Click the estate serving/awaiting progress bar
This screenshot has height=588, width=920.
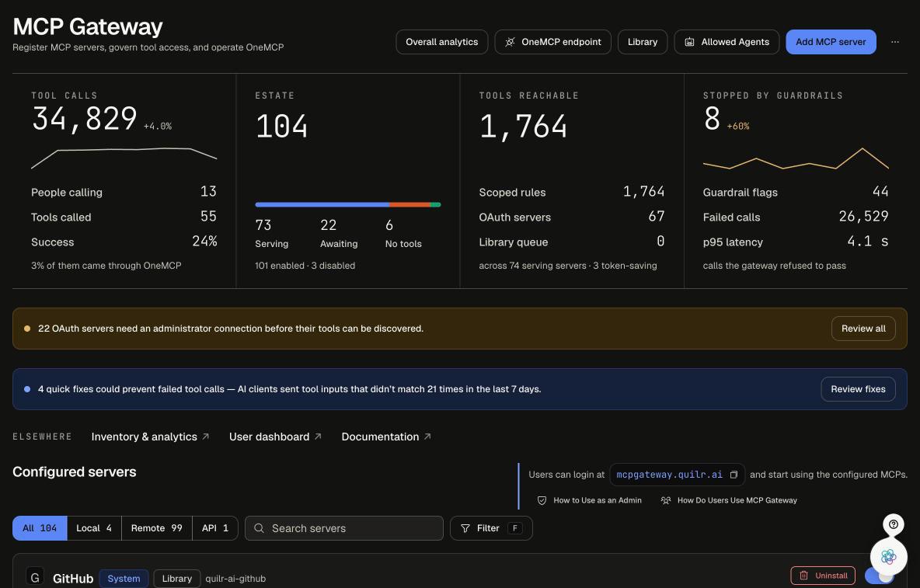coord(348,204)
